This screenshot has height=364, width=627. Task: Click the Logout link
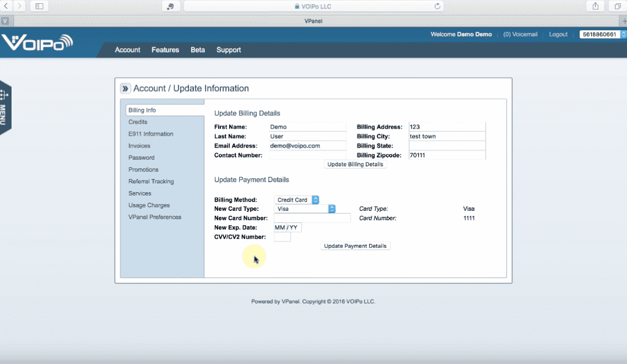(x=558, y=34)
